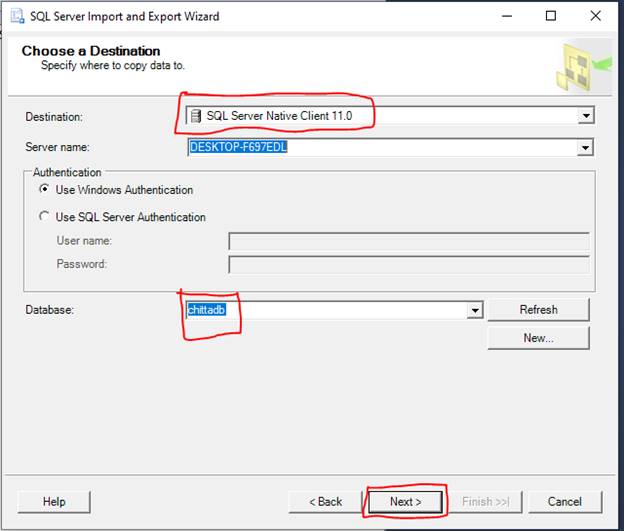Select Use Windows Authentication radio button
This screenshot has width=624, height=531.
(x=44, y=189)
